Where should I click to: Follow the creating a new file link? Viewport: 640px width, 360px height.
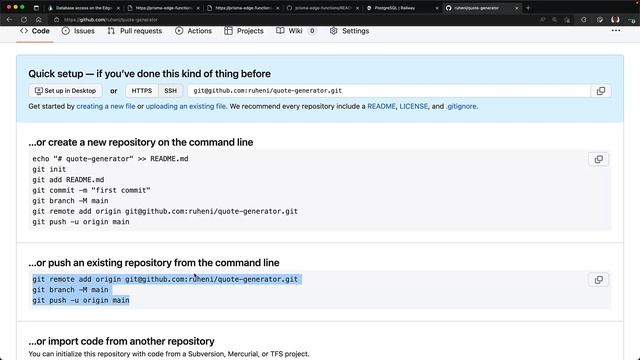tap(106, 106)
